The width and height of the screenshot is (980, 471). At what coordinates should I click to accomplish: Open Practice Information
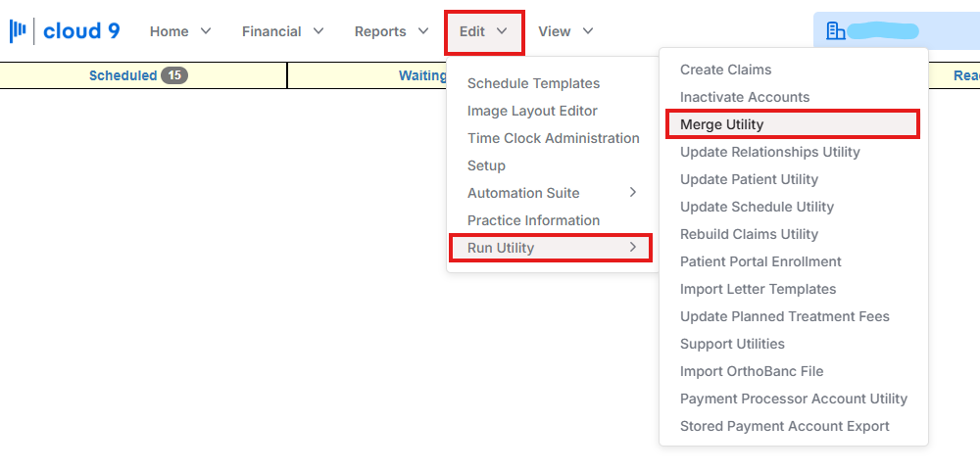click(x=533, y=220)
